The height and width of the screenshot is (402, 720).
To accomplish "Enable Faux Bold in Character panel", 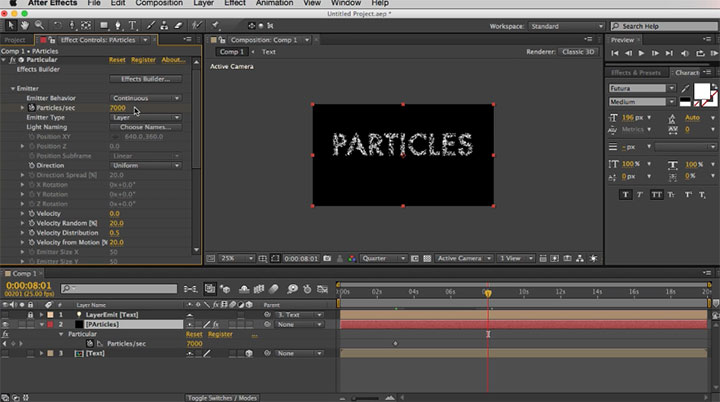I will 625,195.
